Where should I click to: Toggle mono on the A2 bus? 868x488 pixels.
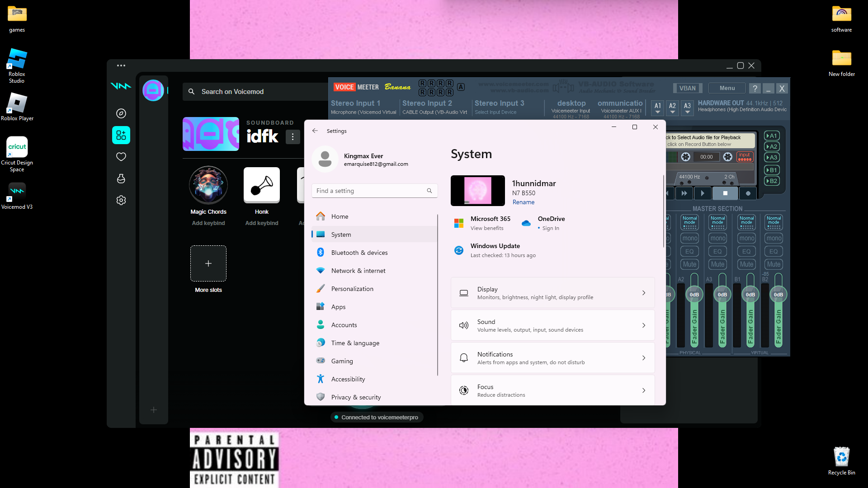coord(689,238)
